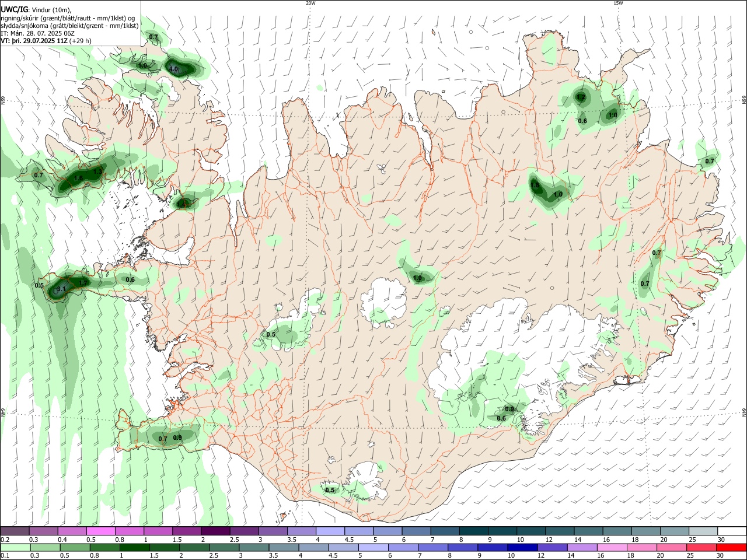Select the 1.6 precipitation label on the map
This screenshot has height=560, width=747.
pos(79,178)
